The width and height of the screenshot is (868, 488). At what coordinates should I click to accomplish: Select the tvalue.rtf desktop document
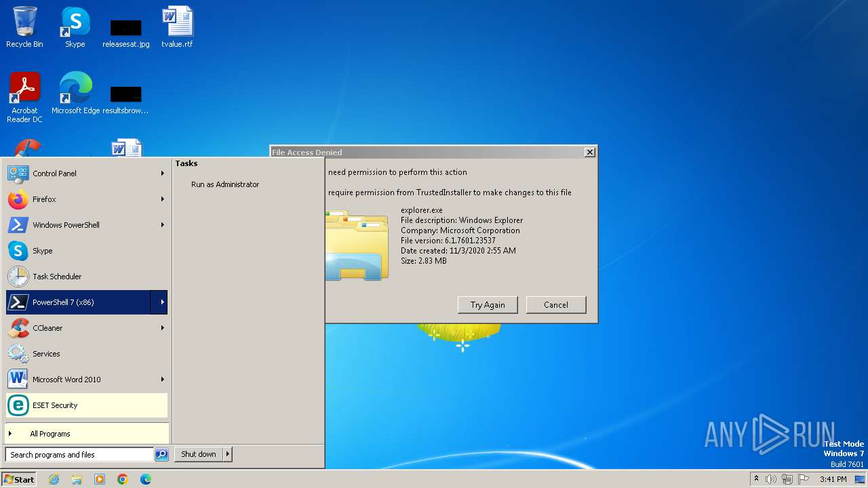point(177,27)
